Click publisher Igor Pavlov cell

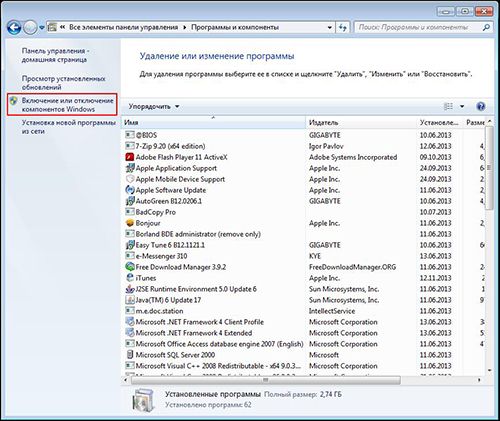[326, 146]
